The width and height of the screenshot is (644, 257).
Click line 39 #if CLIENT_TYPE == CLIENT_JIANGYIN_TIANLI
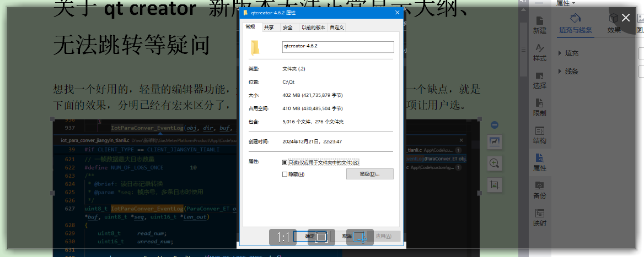152,150
